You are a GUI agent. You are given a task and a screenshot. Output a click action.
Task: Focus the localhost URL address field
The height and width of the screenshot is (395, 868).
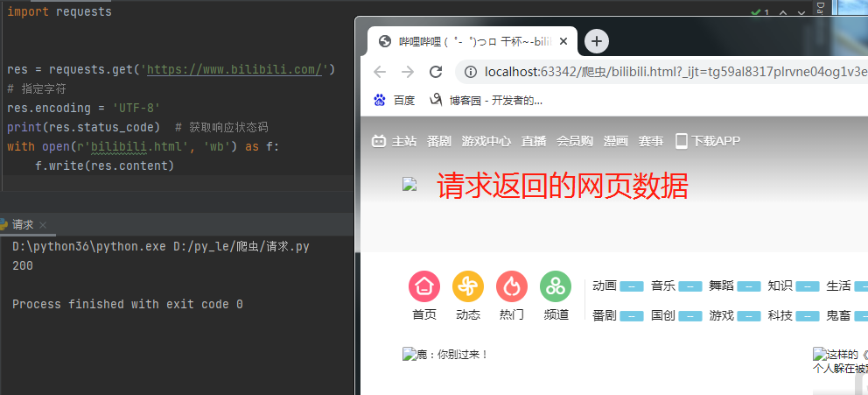point(661,72)
